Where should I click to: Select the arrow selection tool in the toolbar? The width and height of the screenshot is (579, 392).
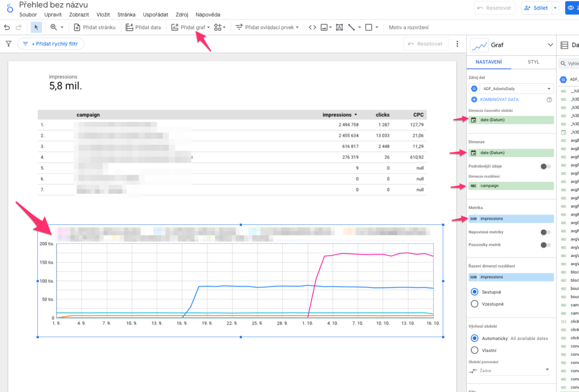tap(35, 27)
